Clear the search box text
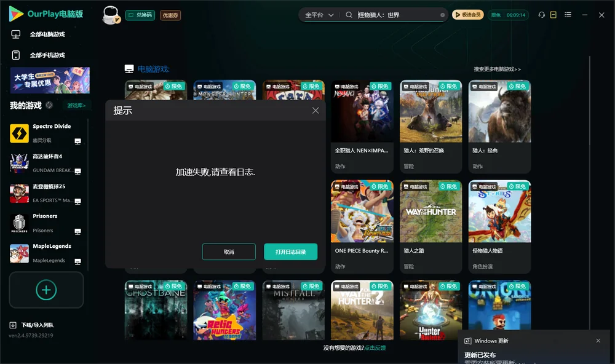Image resolution: width=615 pixels, height=364 pixels. [x=442, y=15]
